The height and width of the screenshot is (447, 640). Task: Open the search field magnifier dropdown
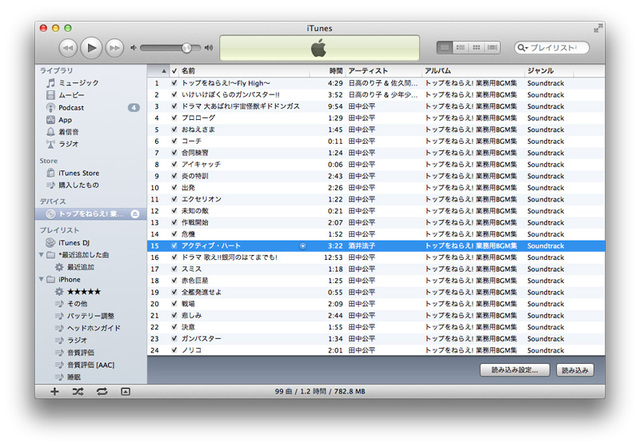coord(524,48)
